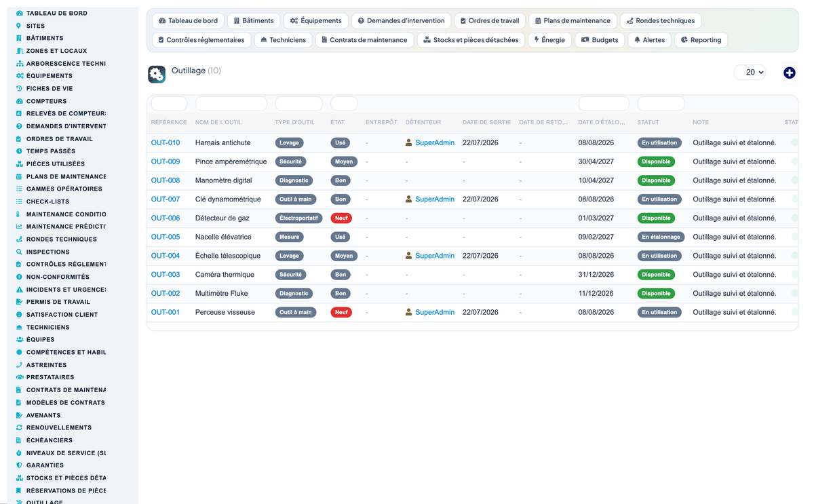This screenshot has width=814, height=504.
Task: Click the Renouvellements refresh icon
Action: pyautogui.click(x=19, y=427)
